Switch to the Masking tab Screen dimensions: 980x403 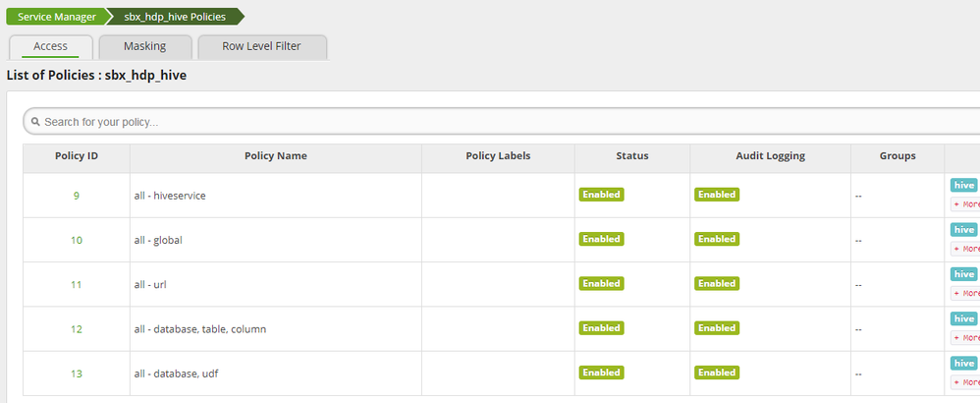coord(144,46)
